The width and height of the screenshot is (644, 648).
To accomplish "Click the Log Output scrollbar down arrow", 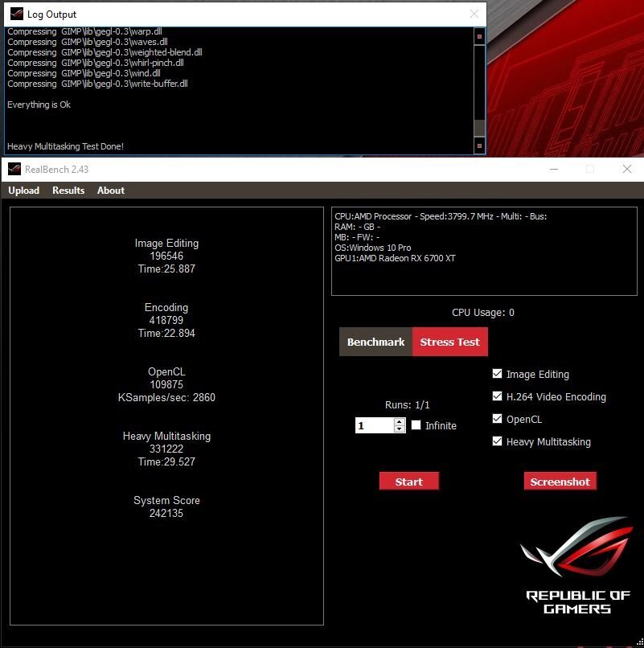I will tap(479, 146).
